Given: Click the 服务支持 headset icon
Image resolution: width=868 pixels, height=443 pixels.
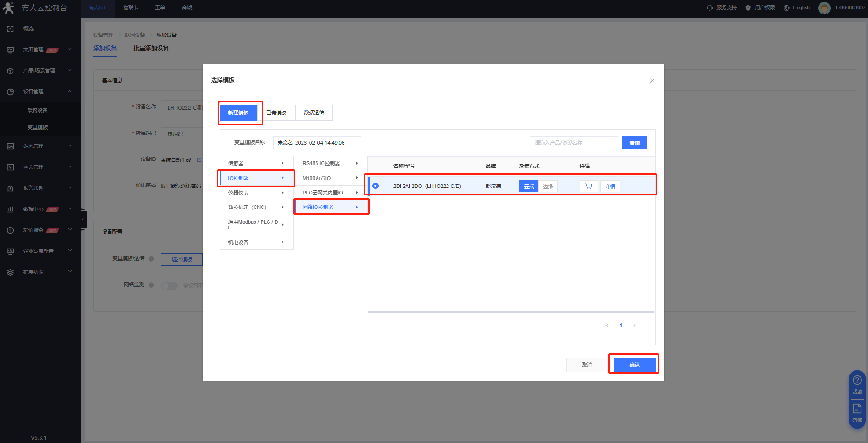Looking at the screenshot, I should pos(710,8).
